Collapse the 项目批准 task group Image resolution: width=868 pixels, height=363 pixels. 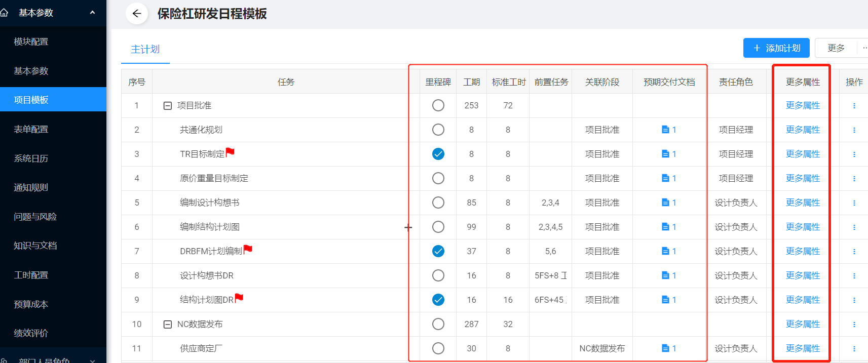point(168,106)
